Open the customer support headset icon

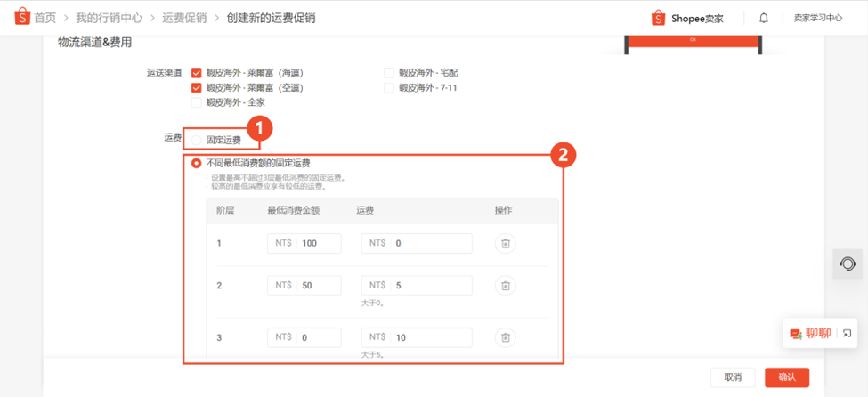pos(848,264)
